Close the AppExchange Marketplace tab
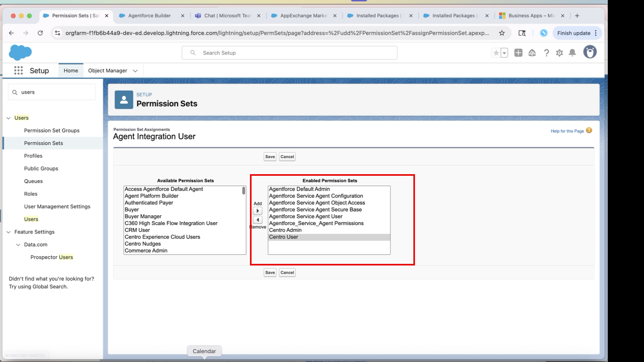The height and width of the screenshot is (362, 644). (x=335, y=16)
